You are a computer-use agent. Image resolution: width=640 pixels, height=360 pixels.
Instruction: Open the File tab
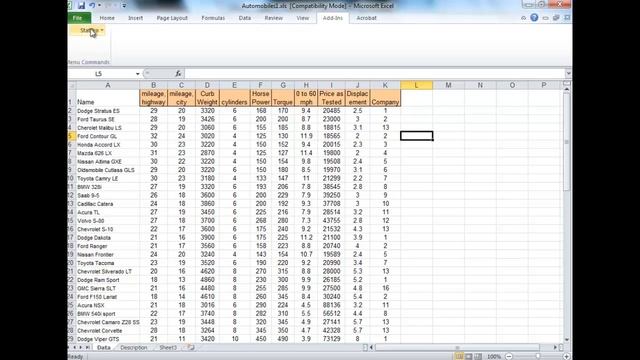(79, 18)
